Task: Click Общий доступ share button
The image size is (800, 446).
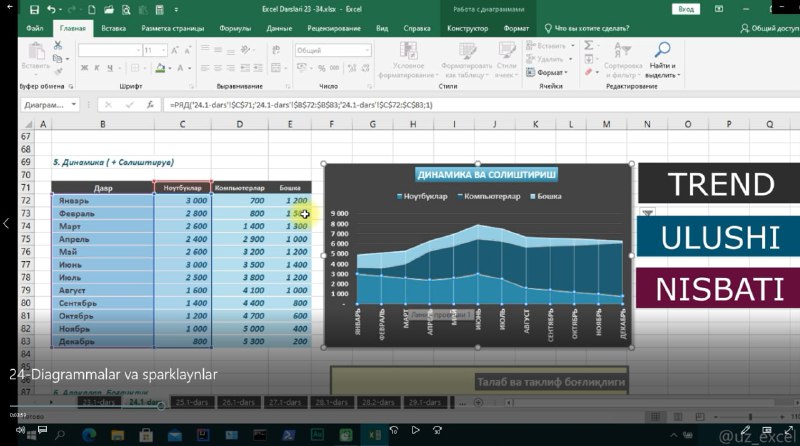Action: tap(770, 28)
